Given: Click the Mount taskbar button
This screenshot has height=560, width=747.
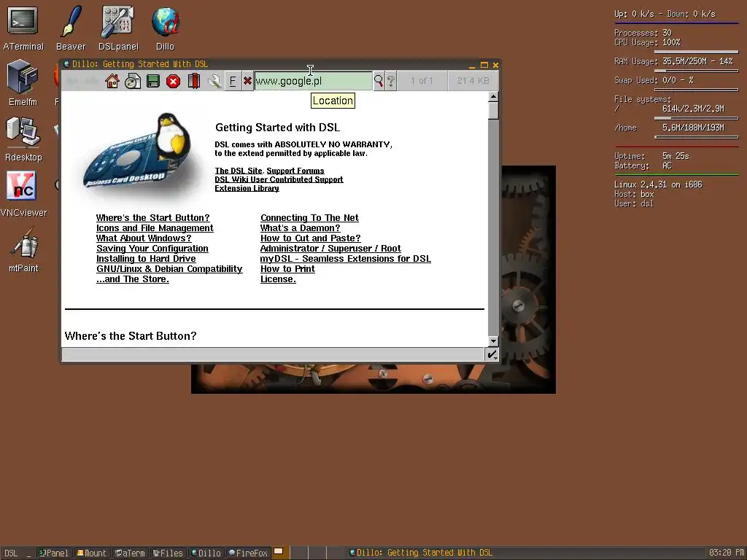Looking at the screenshot, I should (92, 553).
